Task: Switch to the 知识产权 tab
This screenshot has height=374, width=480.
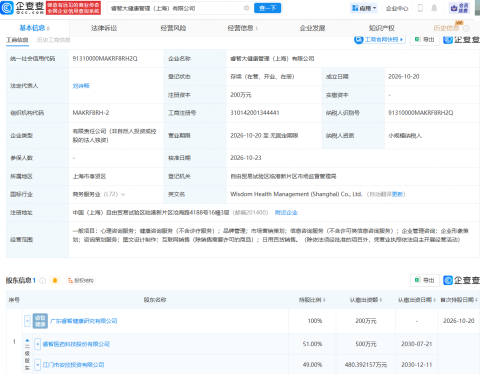Action: (x=381, y=28)
